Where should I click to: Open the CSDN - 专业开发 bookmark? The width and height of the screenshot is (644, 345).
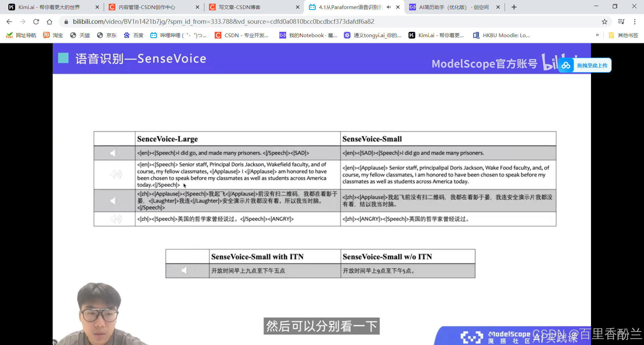242,35
